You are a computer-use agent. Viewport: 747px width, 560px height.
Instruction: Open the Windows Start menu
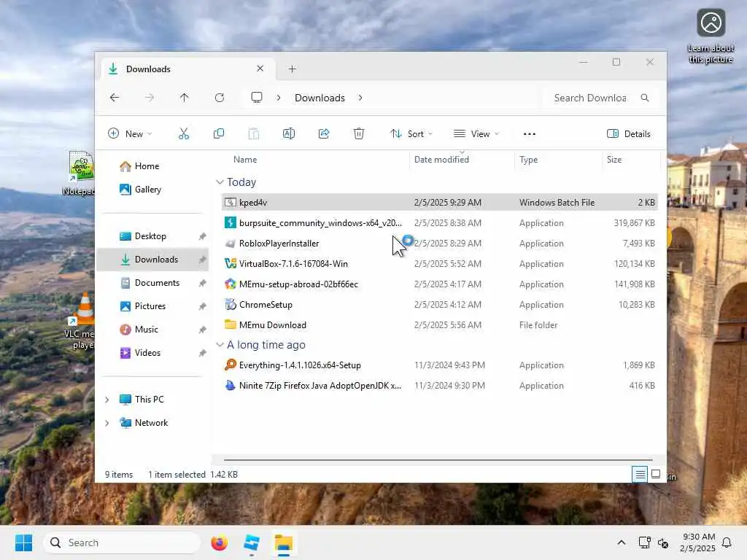(x=23, y=542)
